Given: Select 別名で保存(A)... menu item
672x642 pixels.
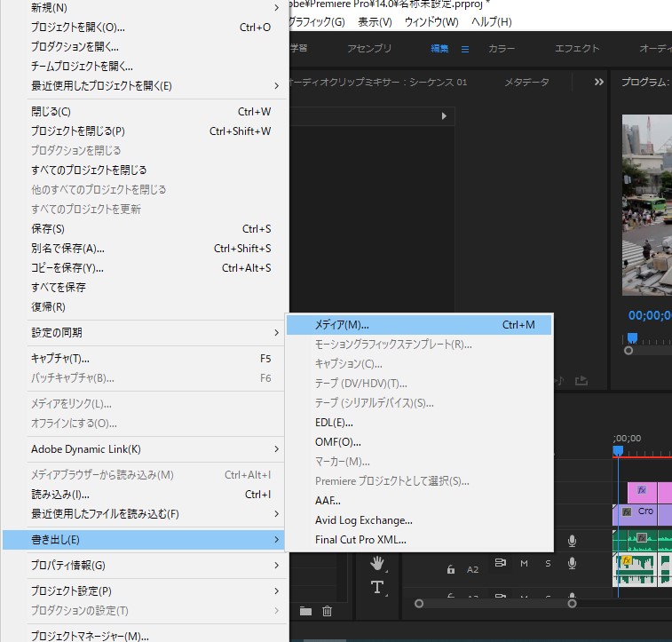Looking at the screenshot, I should (143, 248).
